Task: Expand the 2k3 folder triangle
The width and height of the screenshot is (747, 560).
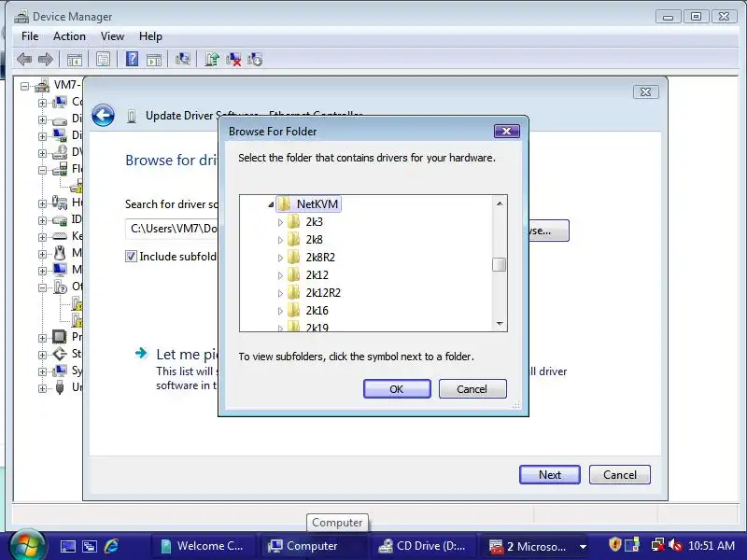Action: coord(280,222)
